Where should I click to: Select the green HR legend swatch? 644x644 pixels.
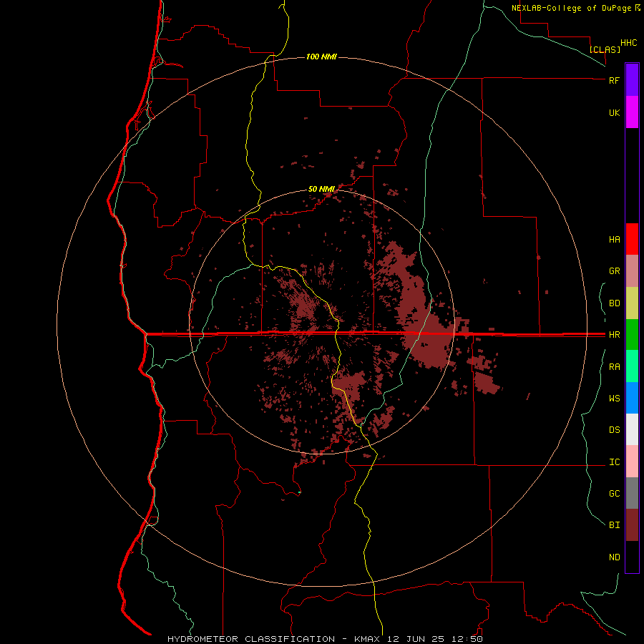[x=632, y=335]
